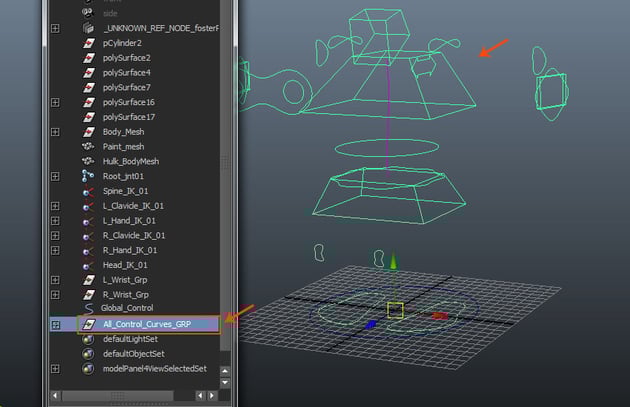Click the yellow center move manipulator square
The width and height of the screenshot is (630, 407).
(x=395, y=311)
